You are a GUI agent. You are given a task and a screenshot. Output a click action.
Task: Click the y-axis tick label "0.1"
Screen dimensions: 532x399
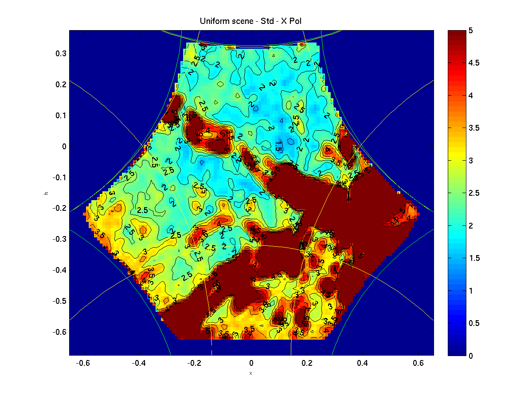(61, 116)
